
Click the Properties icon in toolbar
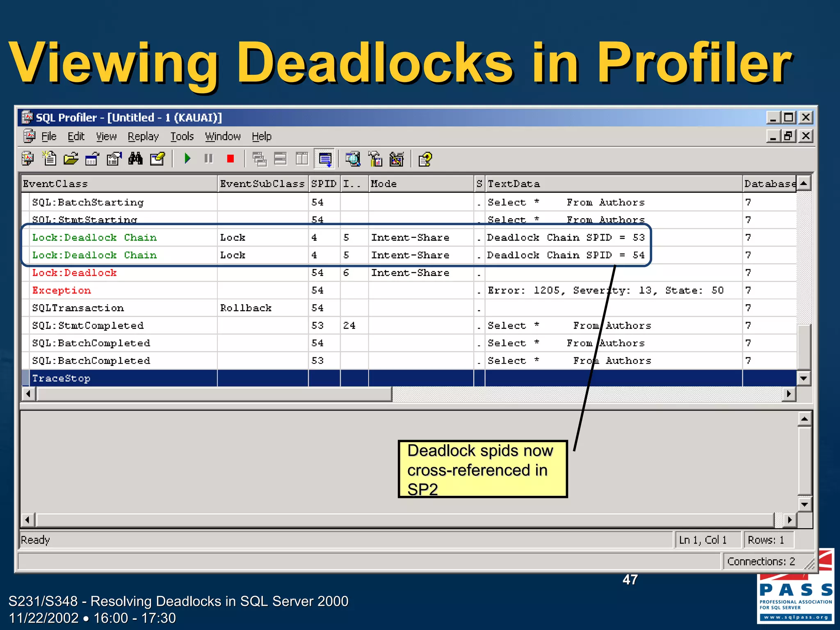click(114, 159)
